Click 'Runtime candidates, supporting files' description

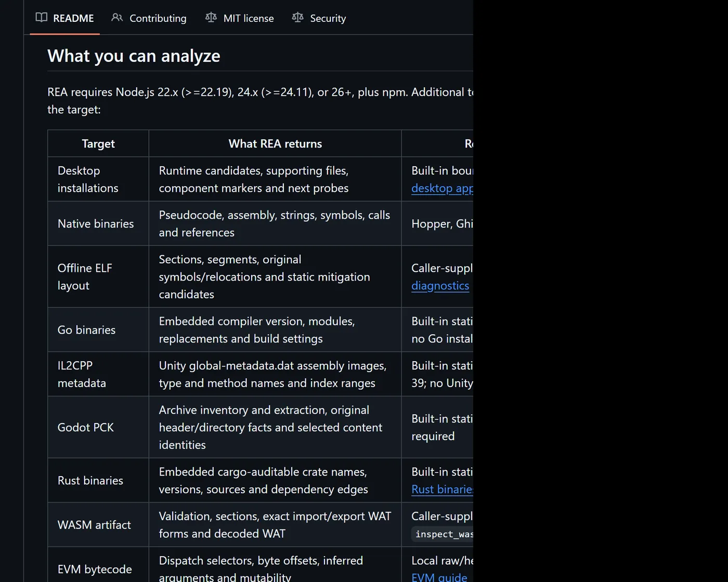point(275,179)
